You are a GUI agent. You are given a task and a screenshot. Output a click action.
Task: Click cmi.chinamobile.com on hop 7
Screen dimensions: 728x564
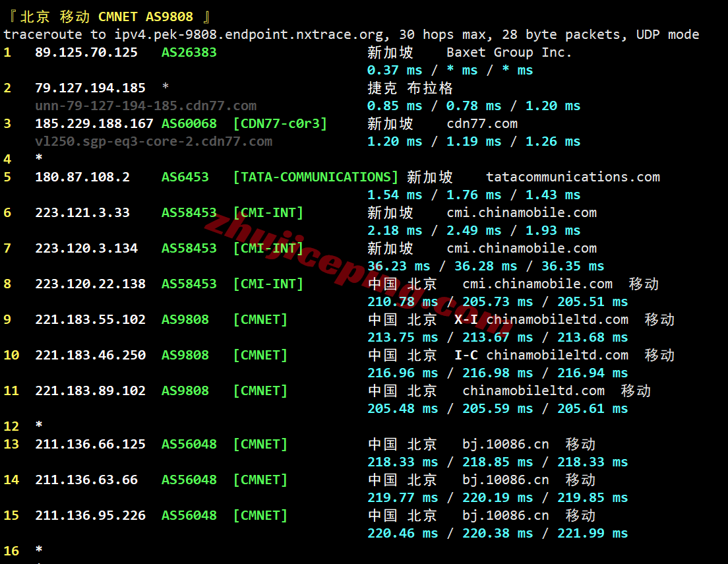(522, 248)
